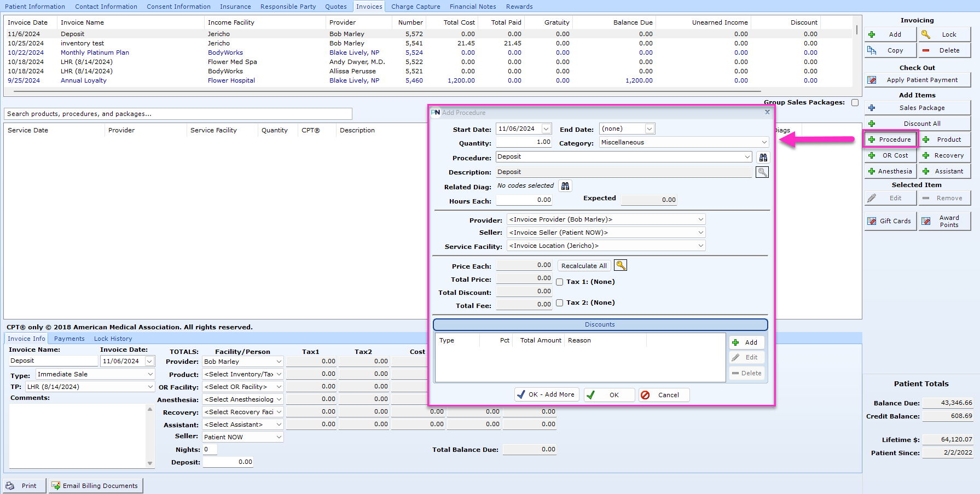Click the key icon next to Recalculate All
Image resolution: width=980 pixels, height=494 pixels.
621,265
